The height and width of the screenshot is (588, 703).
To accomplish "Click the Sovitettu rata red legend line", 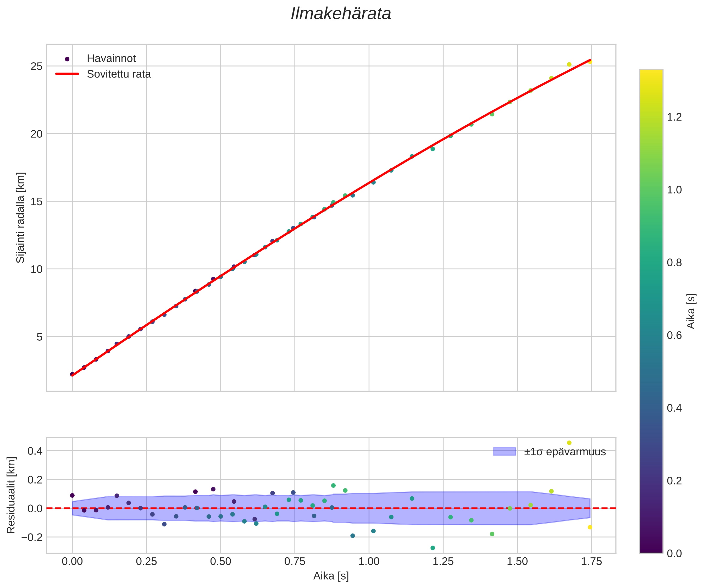I will [x=67, y=74].
